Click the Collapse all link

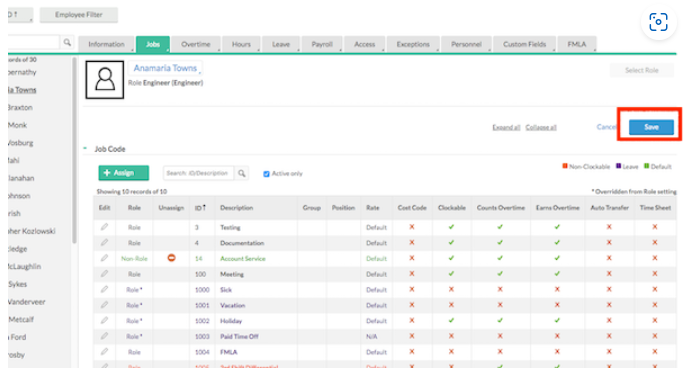[541, 127]
